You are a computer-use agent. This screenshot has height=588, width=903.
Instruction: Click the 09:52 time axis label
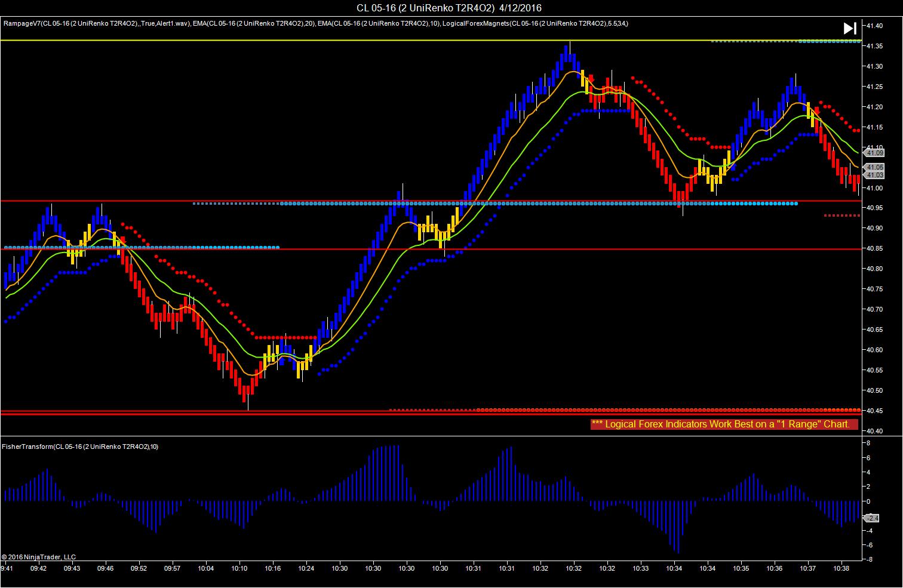point(139,569)
